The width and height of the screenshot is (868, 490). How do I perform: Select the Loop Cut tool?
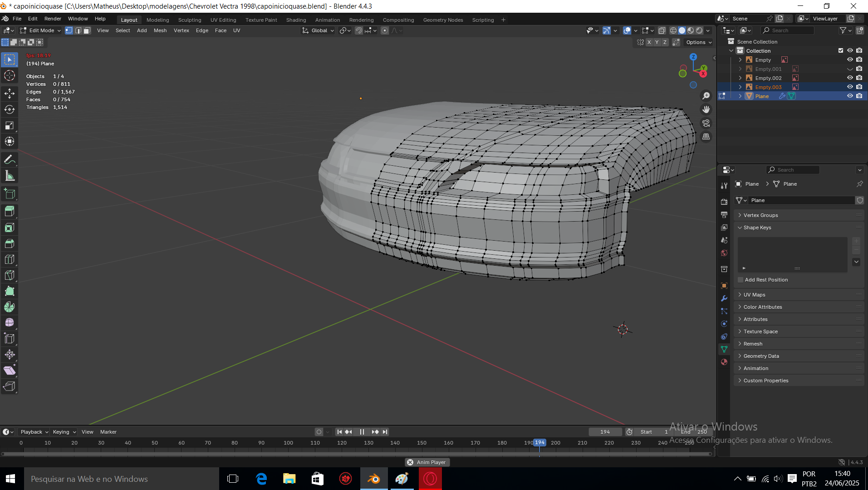click(x=10, y=259)
